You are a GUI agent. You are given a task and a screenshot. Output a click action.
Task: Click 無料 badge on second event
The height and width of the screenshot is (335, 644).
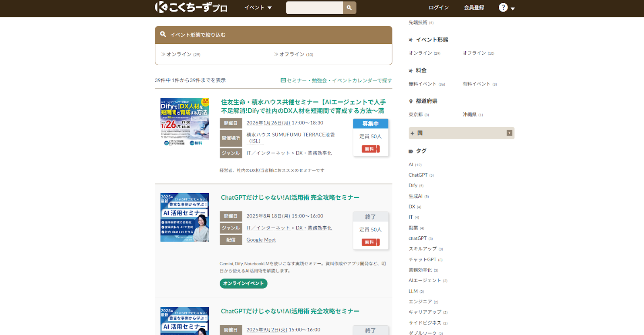370,242
